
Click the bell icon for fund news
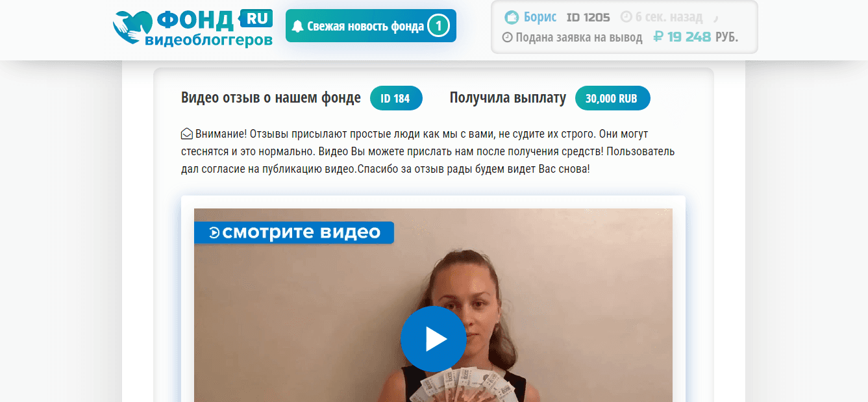tap(298, 26)
